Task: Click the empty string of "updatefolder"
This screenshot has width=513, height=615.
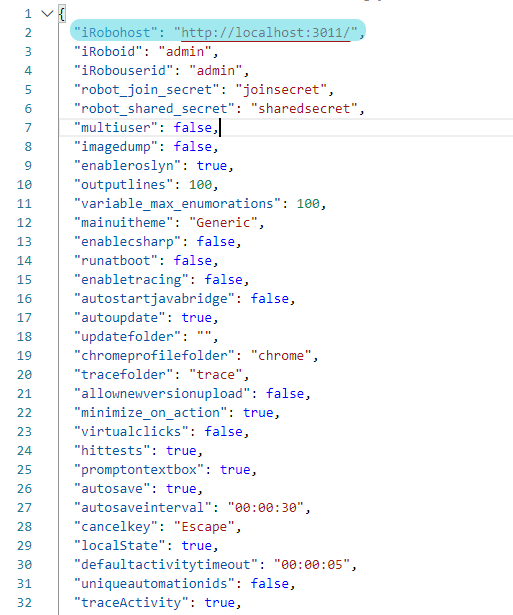Action: click(x=204, y=337)
